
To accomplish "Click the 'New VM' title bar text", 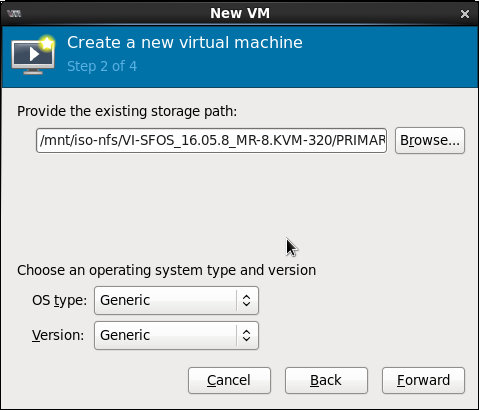I will coord(240,14).
